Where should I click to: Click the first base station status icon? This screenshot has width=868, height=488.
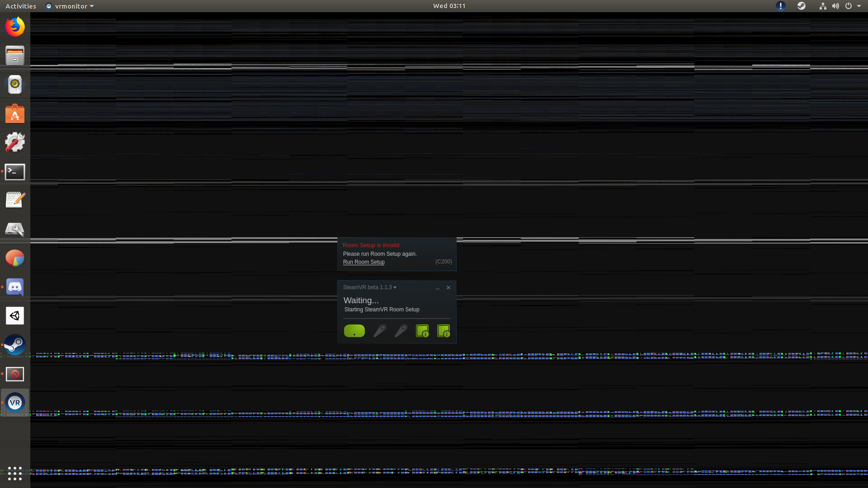tap(422, 331)
